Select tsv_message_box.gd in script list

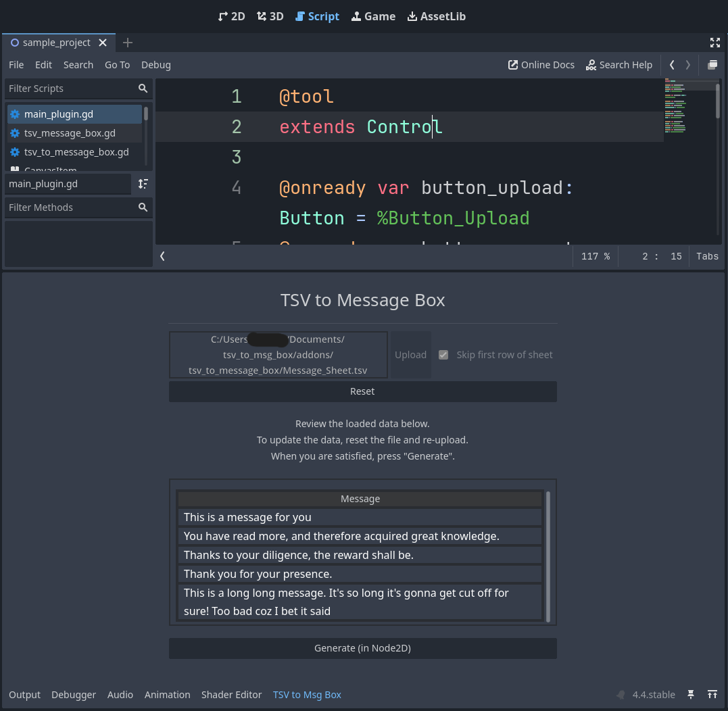coord(74,133)
